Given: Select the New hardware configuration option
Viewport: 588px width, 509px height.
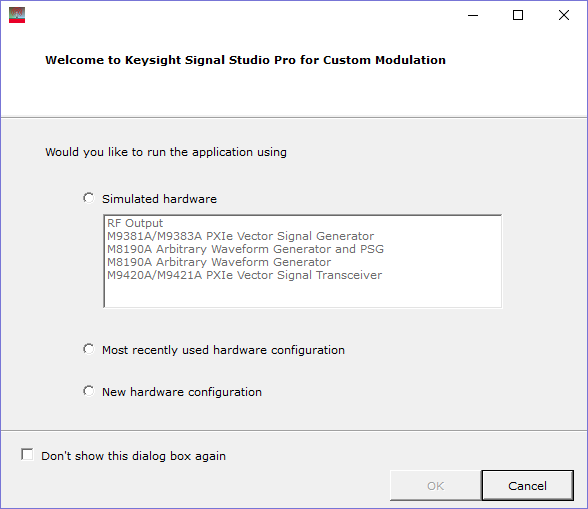Looking at the screenshot, I should click(88, 391).
